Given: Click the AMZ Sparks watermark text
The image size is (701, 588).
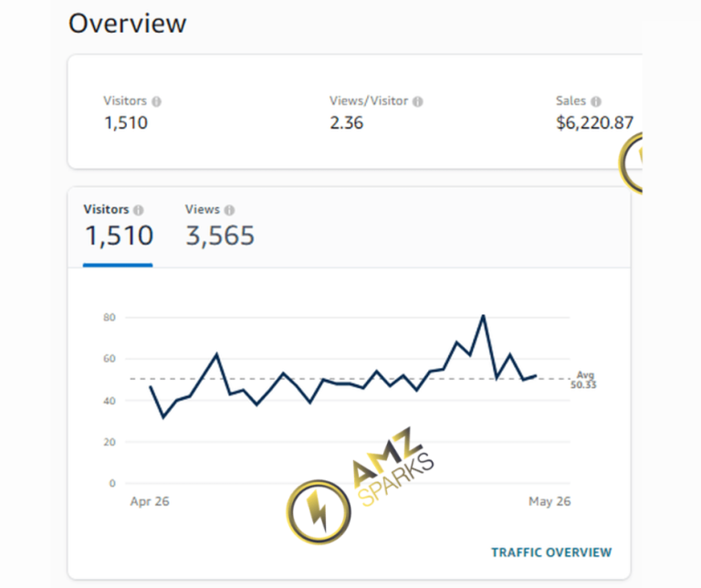Looking at the screenshot, I should click(x=392, y=468).
